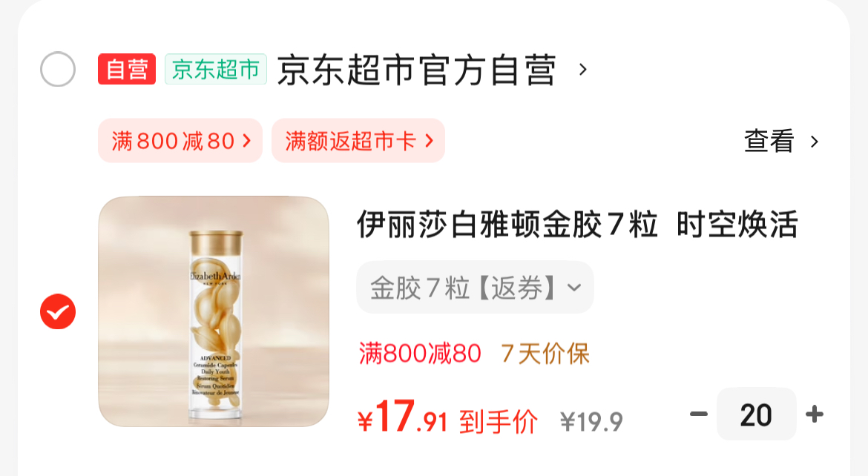Open product title 伊丽莎白雅顿金胶7粒
This screenshot has width=868, height=476.
(x=507, y=225)
